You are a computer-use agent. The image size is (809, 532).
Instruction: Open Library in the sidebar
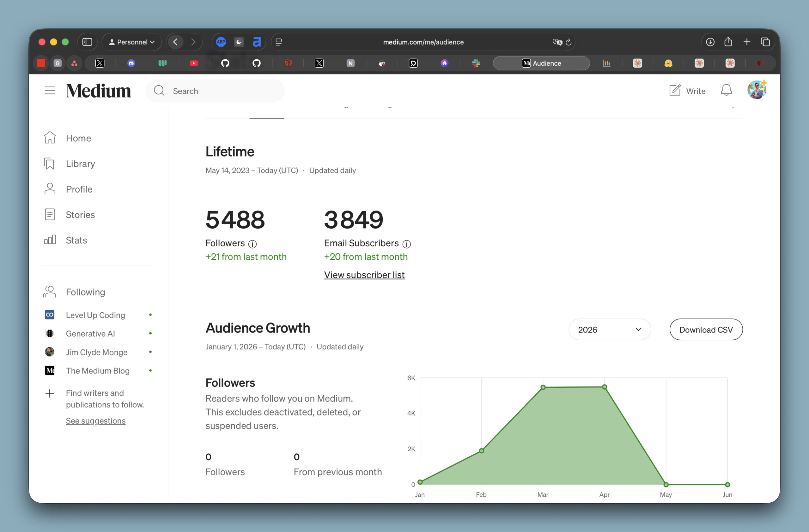coord(70,164)
